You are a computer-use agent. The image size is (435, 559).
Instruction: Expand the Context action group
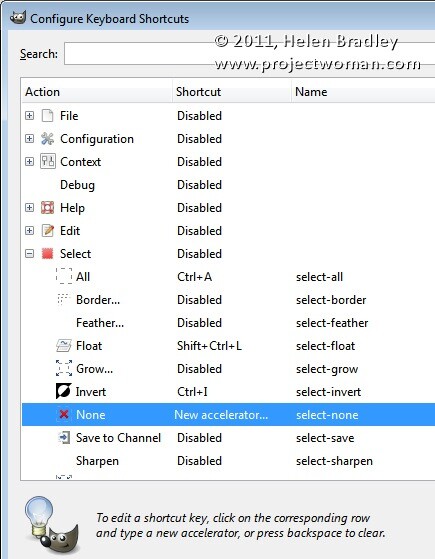pyautogui.click(x=30, y=161)
